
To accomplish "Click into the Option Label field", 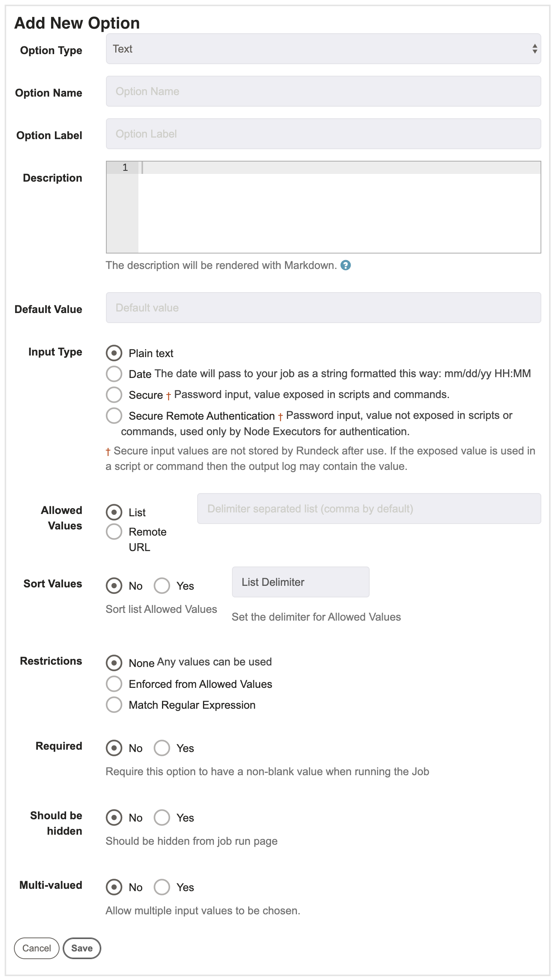I will (323, 134).
